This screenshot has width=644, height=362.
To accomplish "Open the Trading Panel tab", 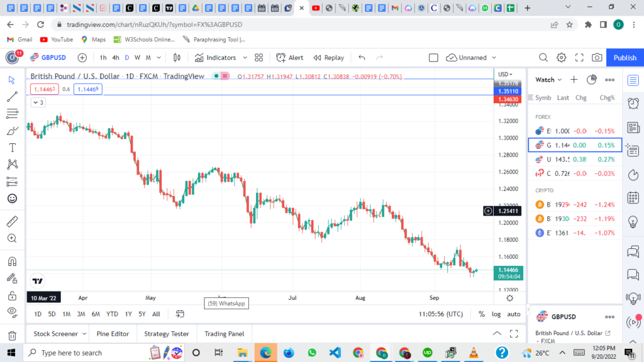I will [x=225, y=334].
